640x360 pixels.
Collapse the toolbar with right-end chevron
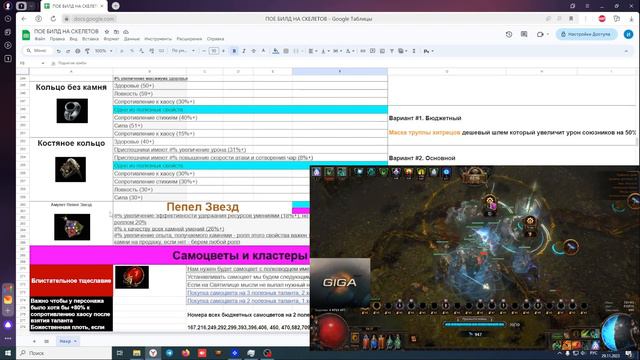(x=626, y=51)
